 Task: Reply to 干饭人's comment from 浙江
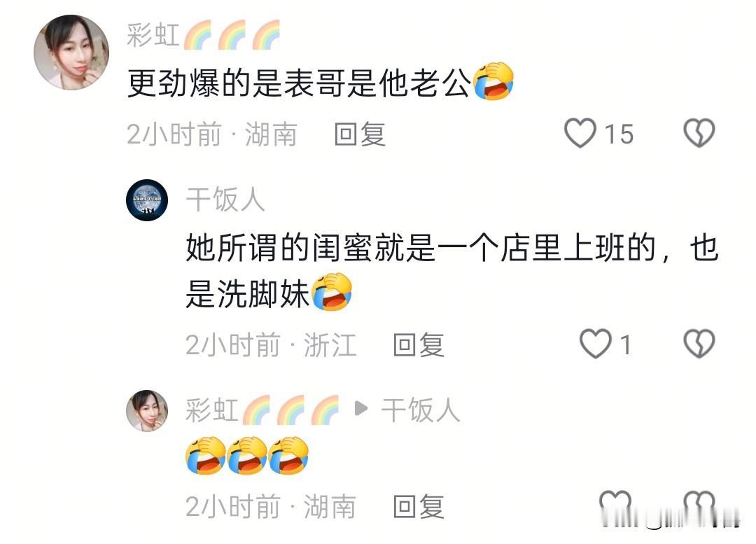coord(419,345)
